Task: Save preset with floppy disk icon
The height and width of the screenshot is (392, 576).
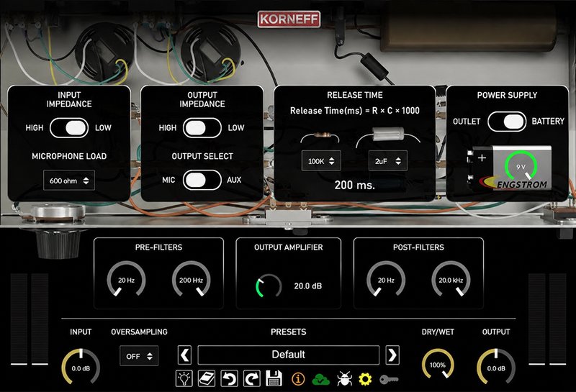Action: [x=274, y=378]
